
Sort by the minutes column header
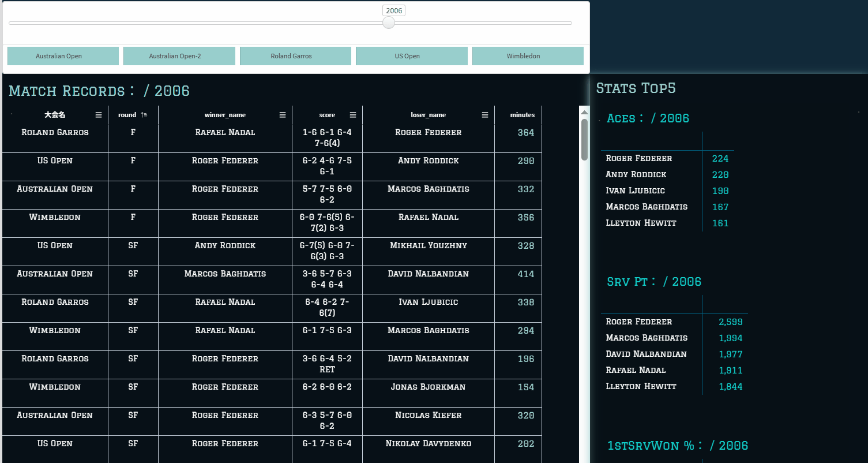click(x=522, y=115)
